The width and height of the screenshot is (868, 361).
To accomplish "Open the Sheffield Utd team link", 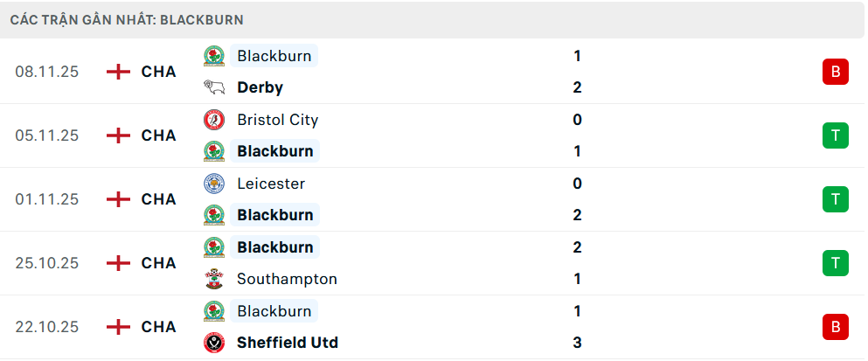I will click(x=288, y=343).
